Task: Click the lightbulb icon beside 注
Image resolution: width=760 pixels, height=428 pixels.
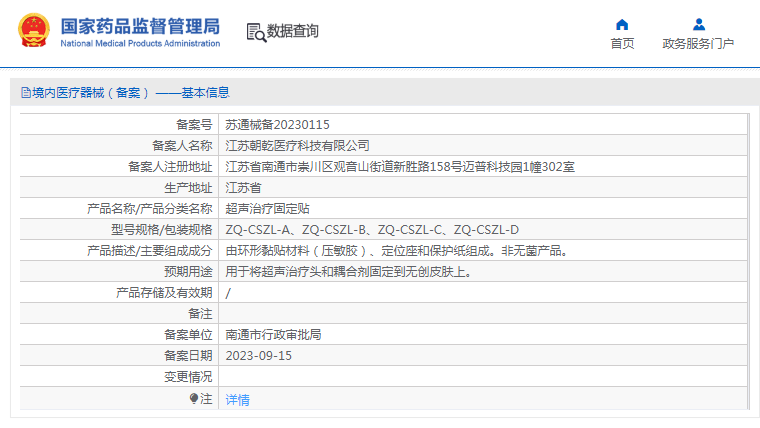Action: 194,398
